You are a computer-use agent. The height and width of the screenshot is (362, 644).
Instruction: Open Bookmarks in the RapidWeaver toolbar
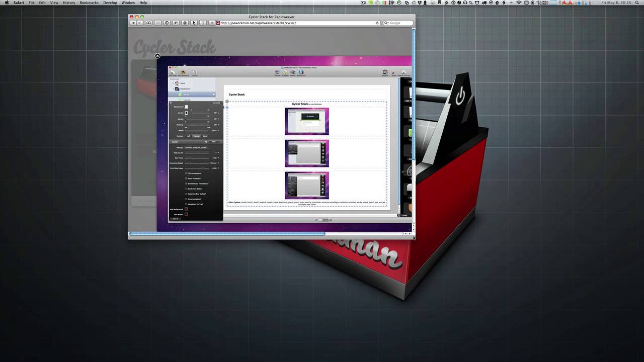(x=301, y=73)
